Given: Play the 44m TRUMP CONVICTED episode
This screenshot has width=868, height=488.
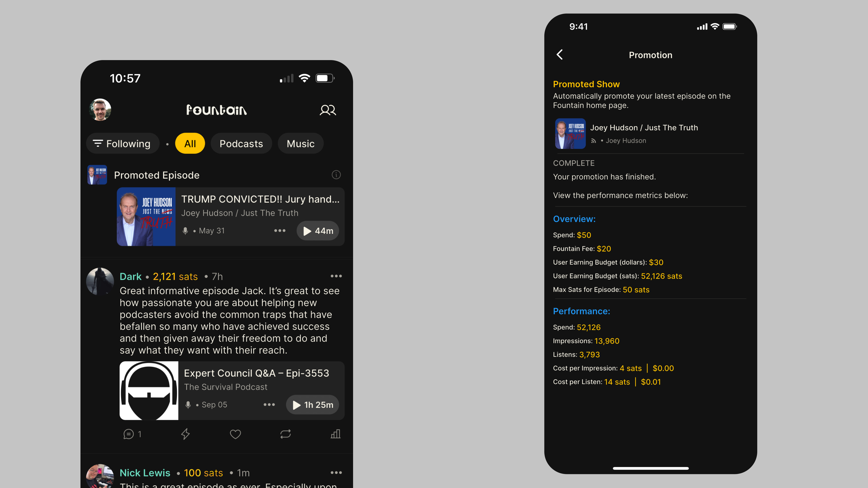Looking at the screenshot, I should [x=318, y=231].
